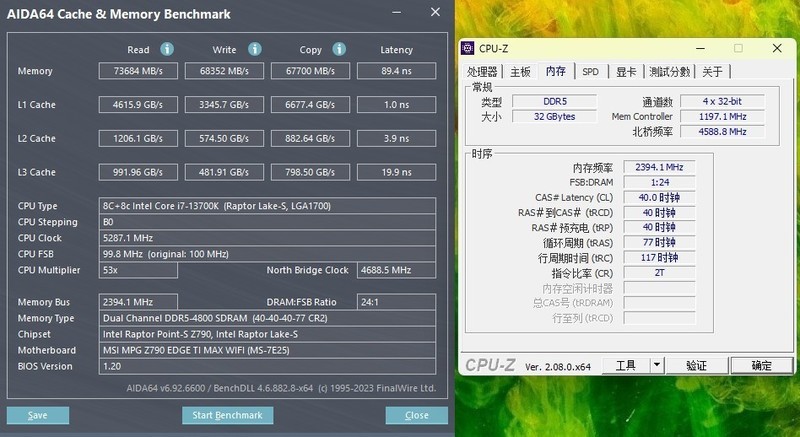Viewport: 800px width, 437px height.
Task: Open the 工具 dropdown arrow in CPU-Z
Action: pos(657,365)
